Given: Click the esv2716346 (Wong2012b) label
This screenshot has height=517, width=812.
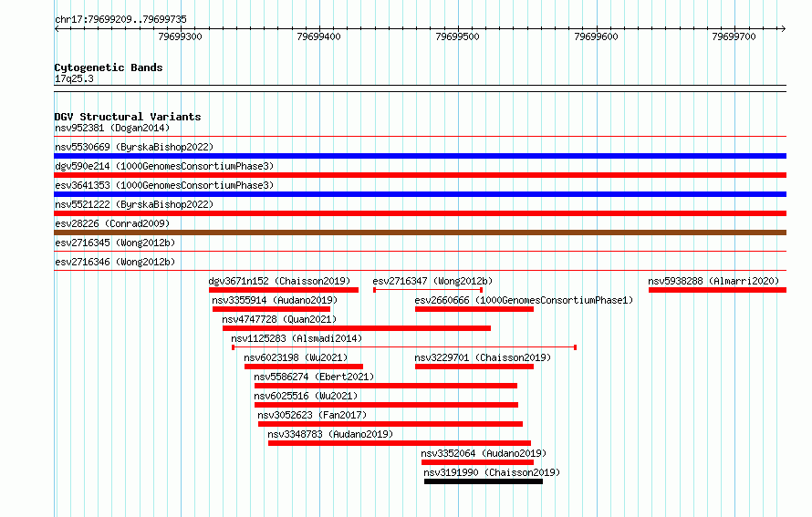Looking at the screenshot, I should point(115,262).
